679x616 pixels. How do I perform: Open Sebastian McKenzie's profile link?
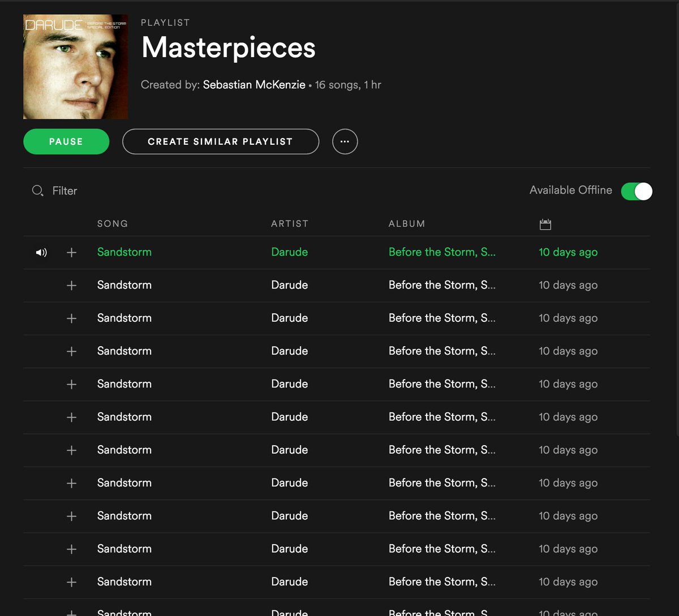pyautogui.click(x=254, y=85)
